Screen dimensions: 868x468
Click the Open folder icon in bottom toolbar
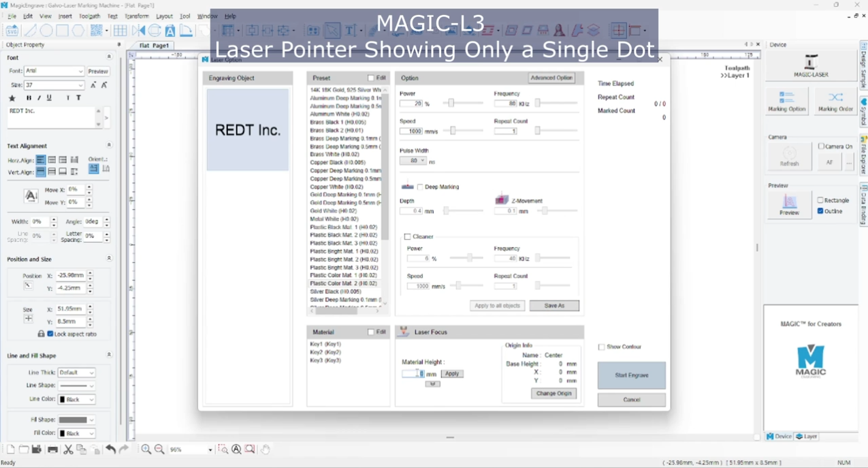click(24, 450)
